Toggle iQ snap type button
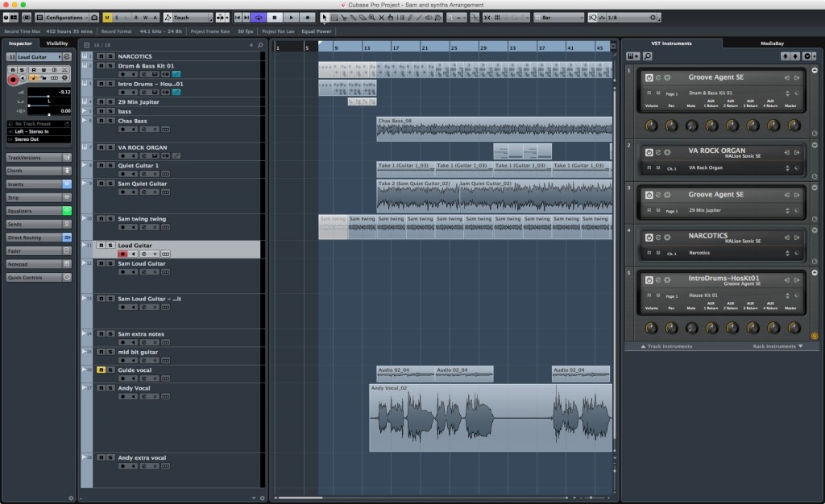The image size is (825, 504). [592, 18]
